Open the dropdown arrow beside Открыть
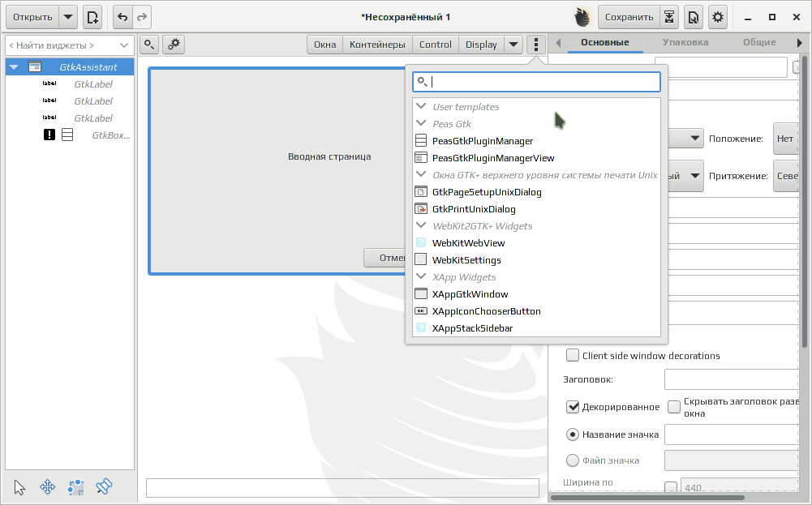 [68, 17]
